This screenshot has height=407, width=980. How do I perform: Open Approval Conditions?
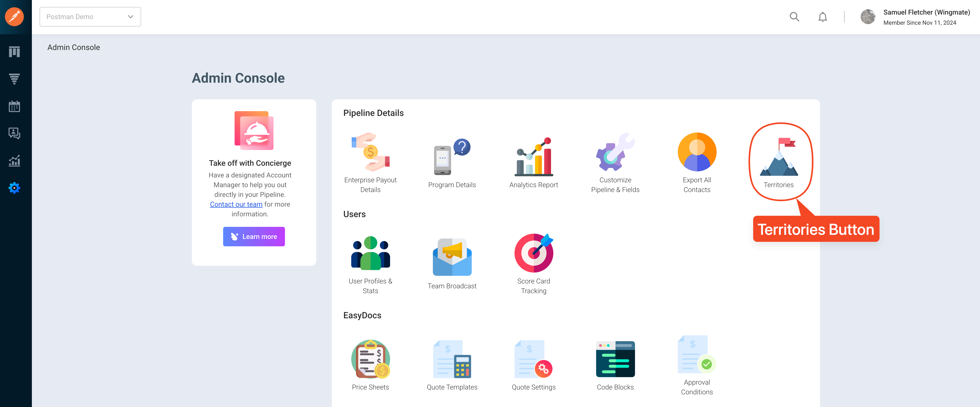click(697, 366)
